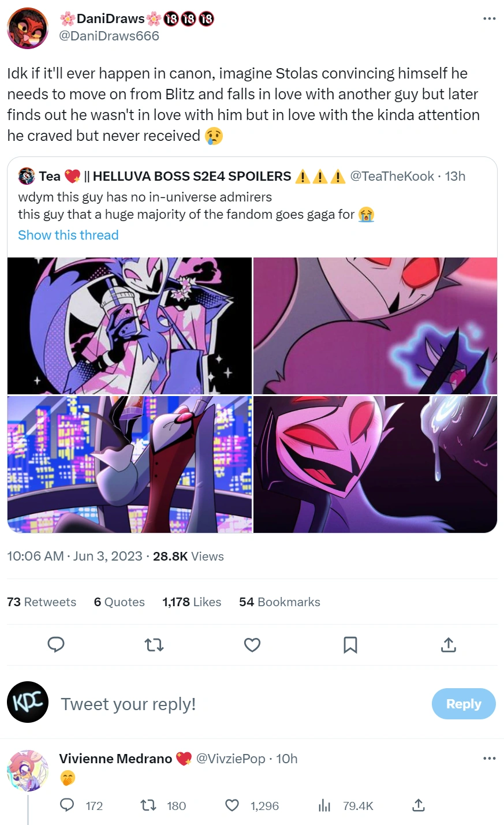The height and width of the screenshot is (825, 504).
Task: Open the Show this thread link
Action: pyautogui.click(x=68, y=235)
